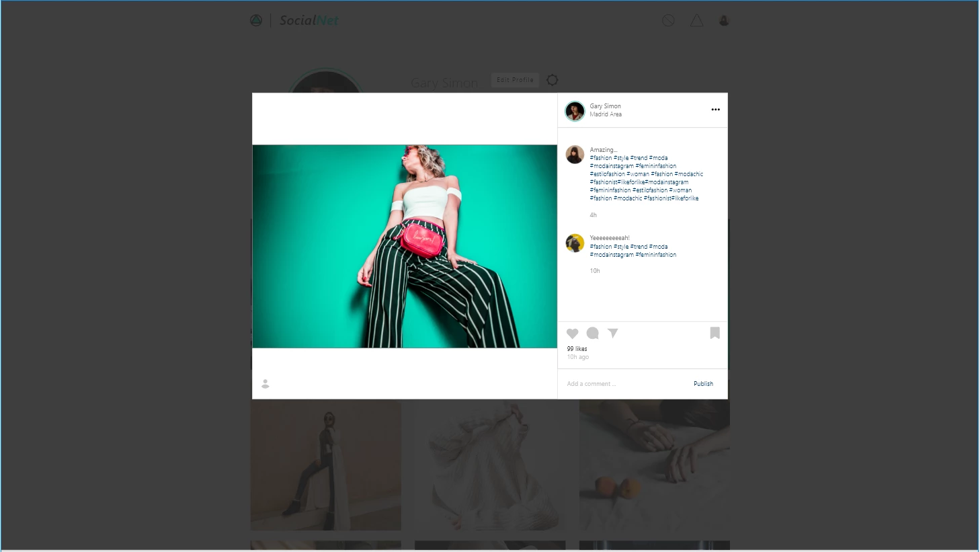Click the SocialNet brand name in header
This screenshot has height=552, width=980.
pyautogui.click(x=309, y=21)
